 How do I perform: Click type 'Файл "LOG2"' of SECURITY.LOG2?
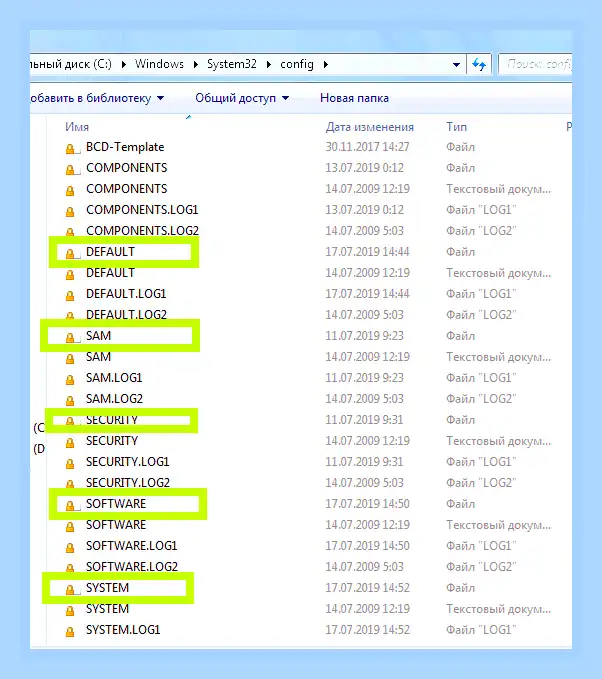coord(481,483)
